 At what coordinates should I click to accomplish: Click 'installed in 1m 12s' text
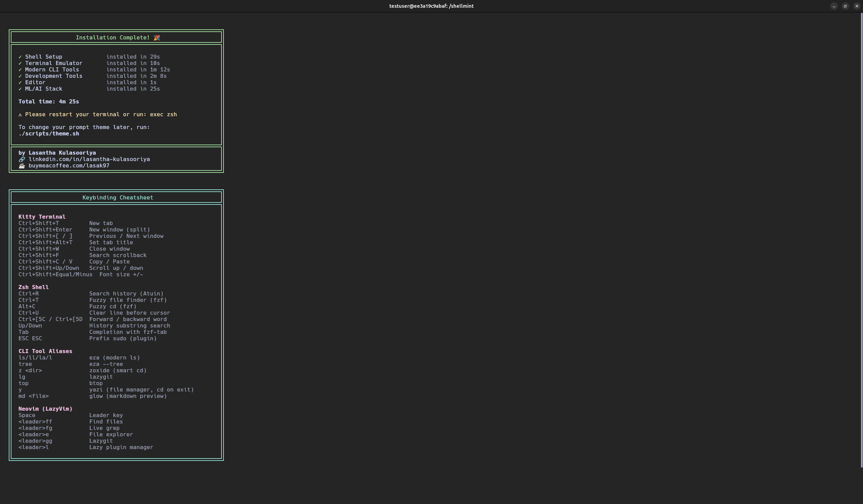coord(138,69)
